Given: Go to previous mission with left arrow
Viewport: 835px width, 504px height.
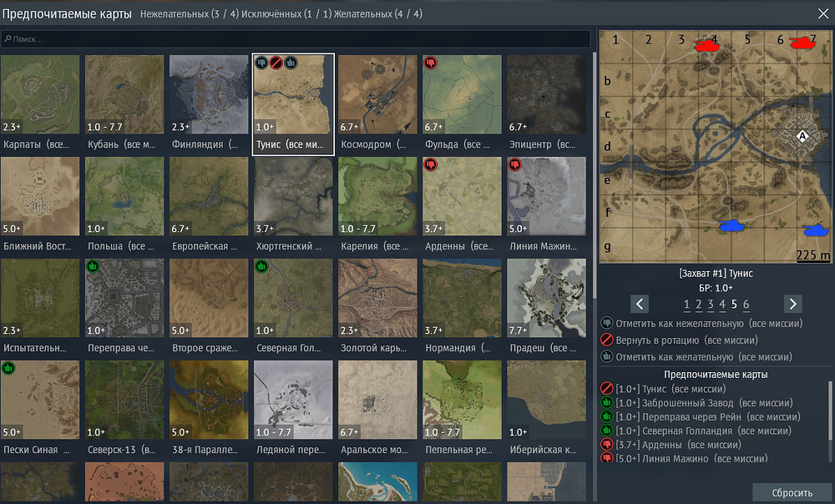Looking at the screenshot, I should coord(640,304).
